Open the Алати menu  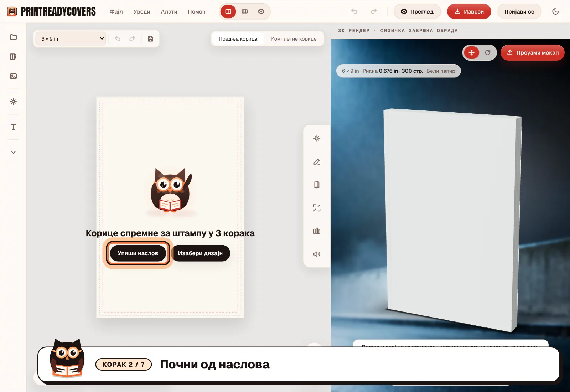tap(169, 11)
